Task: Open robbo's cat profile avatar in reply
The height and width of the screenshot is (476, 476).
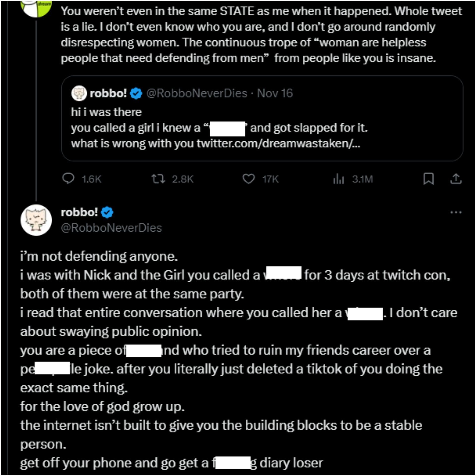Action: coord(36,220)
